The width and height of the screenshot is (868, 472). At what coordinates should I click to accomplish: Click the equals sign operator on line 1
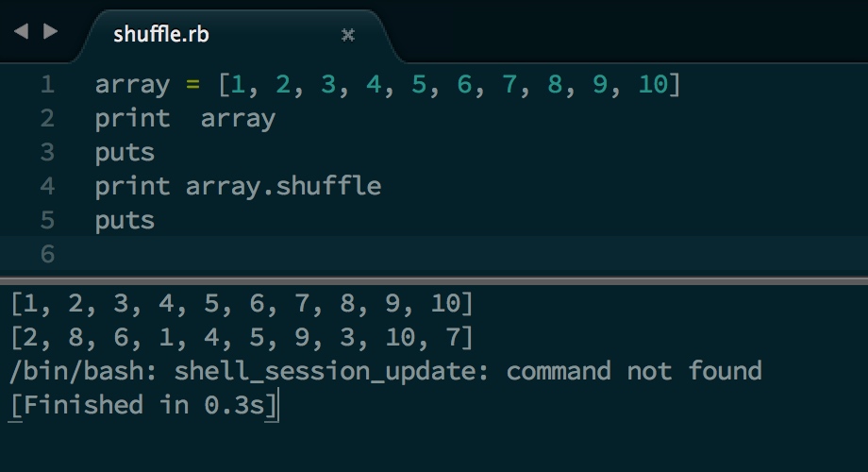pyautogui.click(x=192, y=85)
